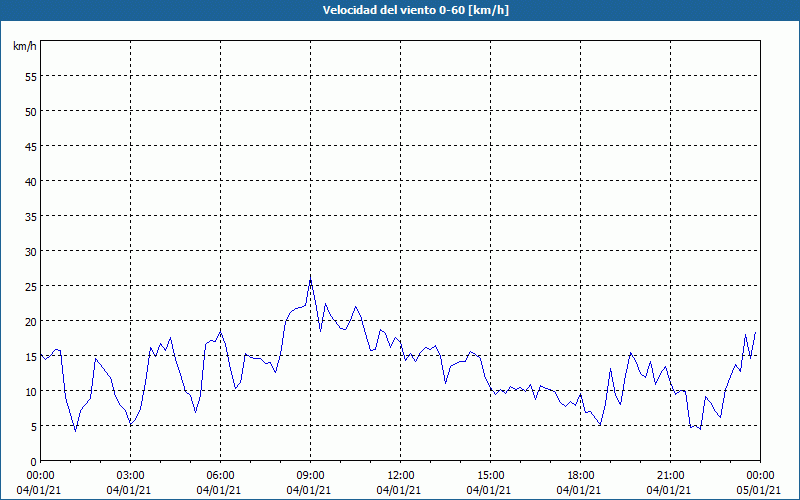
Task: Select the y-axis value 45
Action: coord(31,146)
